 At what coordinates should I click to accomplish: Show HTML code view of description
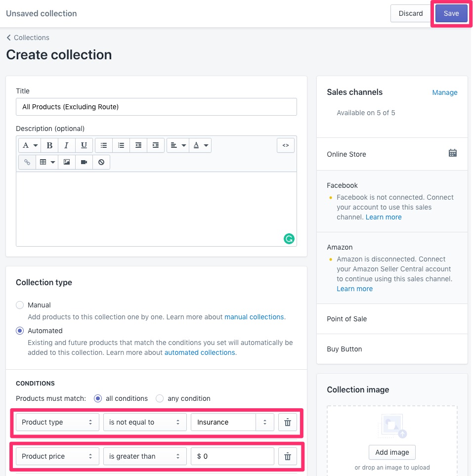[x=285, y=145]
